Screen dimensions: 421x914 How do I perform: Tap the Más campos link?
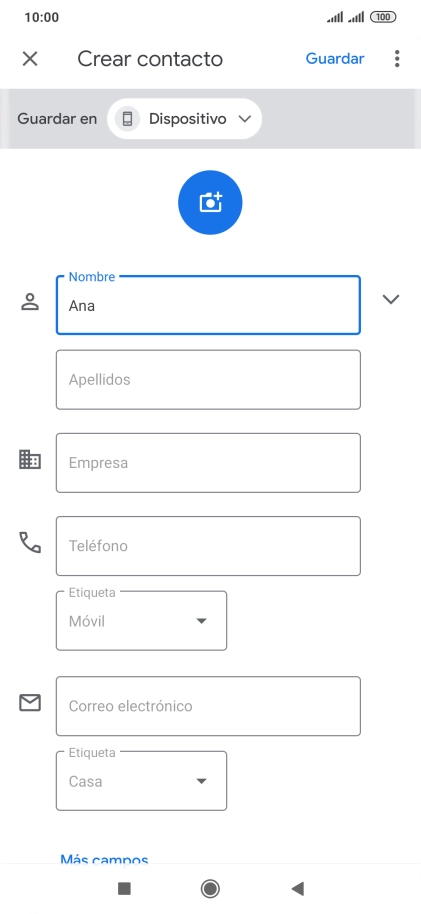tap(104, 859)
